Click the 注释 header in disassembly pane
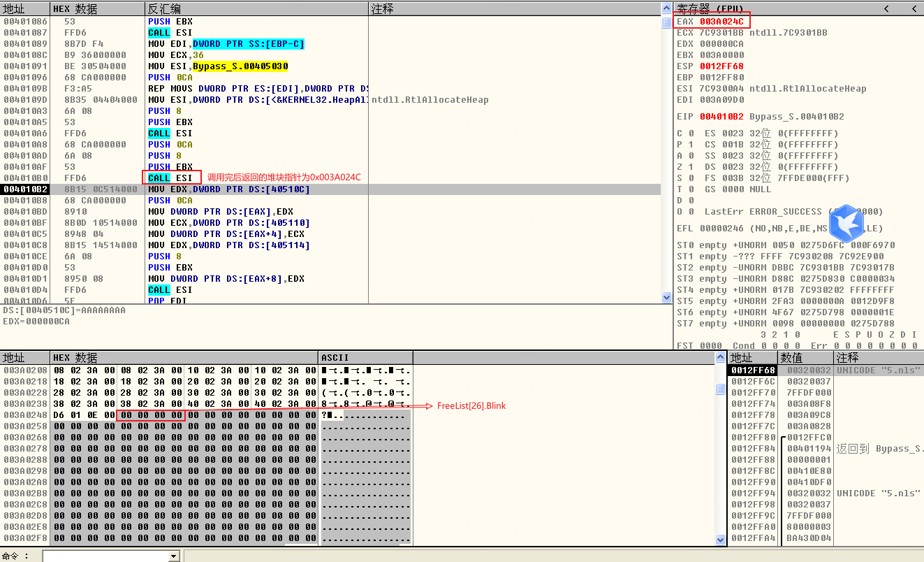The height and width of the screenshot is (562, 924). [x=514, y=8]
